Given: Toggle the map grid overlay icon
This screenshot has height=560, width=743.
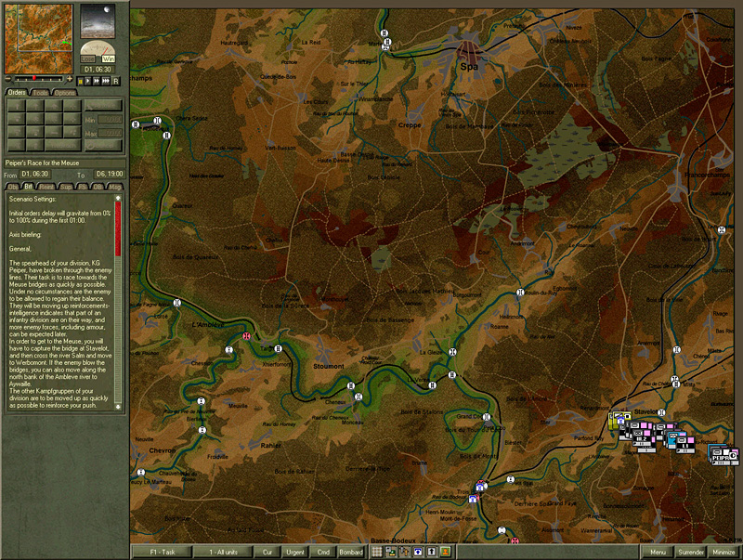Looking at the screenshot, I should [377, 552].
